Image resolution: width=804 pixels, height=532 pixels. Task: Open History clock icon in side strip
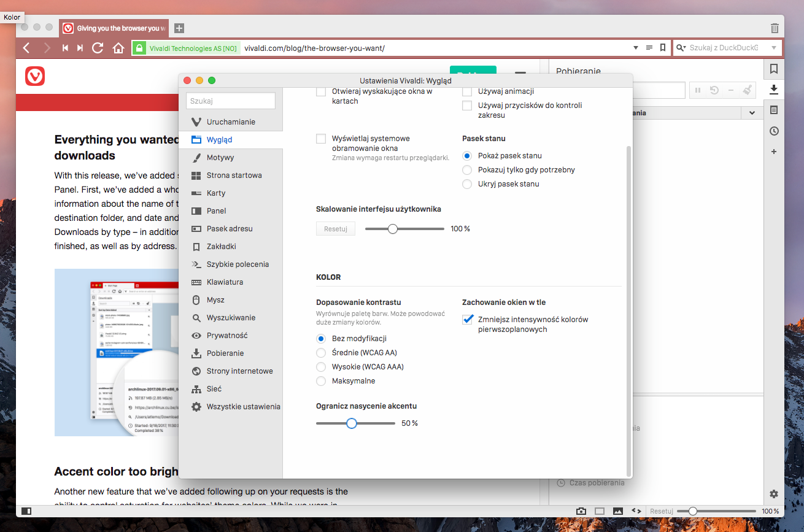click(774, 131)
